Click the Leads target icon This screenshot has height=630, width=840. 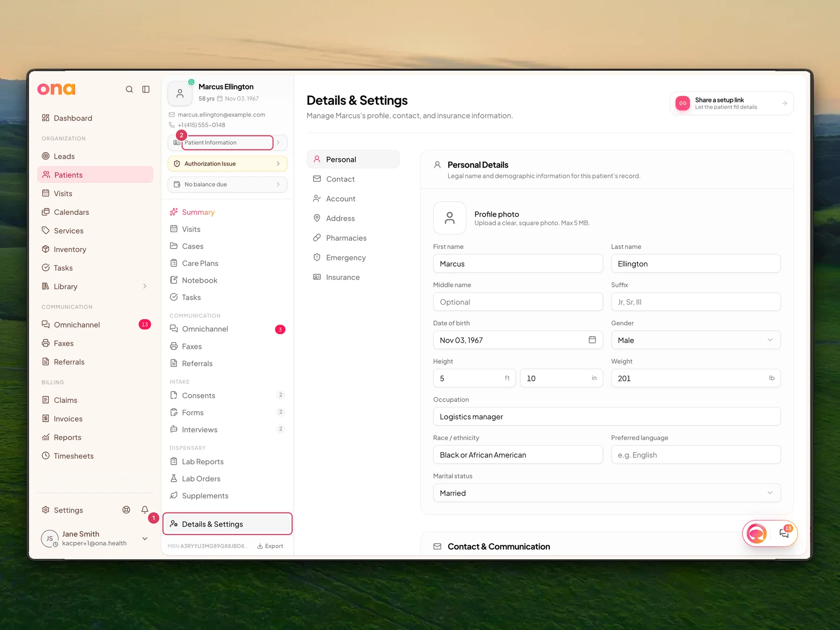(x=45, y=156)
